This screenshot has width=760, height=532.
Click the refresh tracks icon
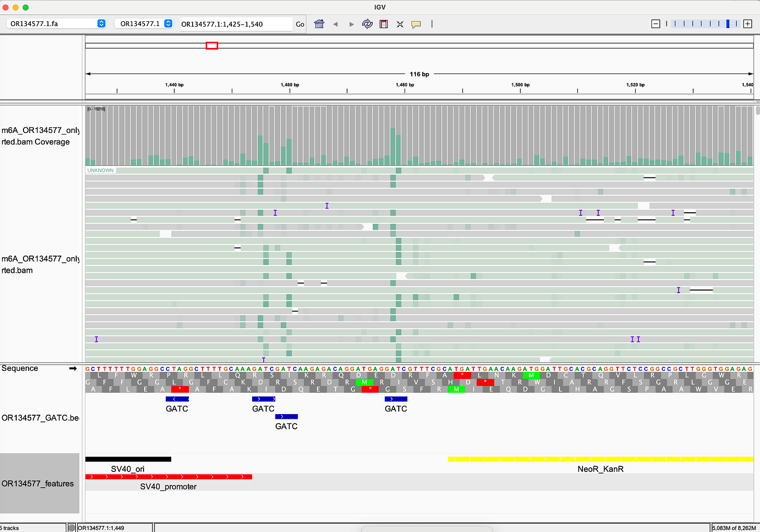point(367,24)
